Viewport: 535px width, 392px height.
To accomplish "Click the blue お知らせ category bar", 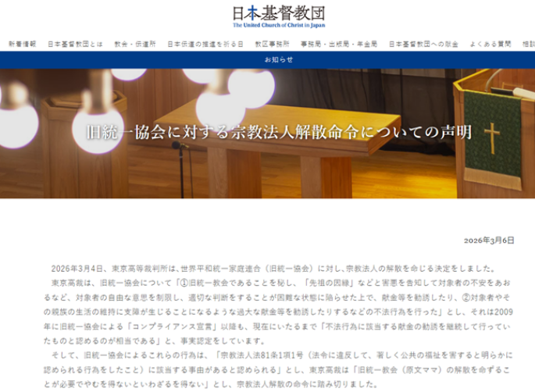I will [278, 59].
